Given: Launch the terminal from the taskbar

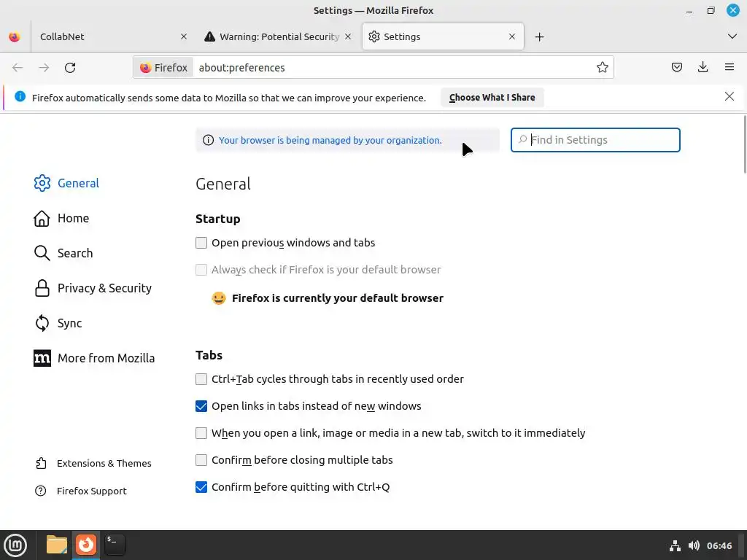Looking at the screenshot, I should click(x=115, y=545).
